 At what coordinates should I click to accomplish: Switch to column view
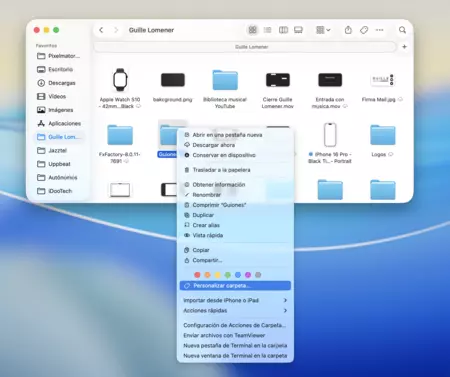point(283,30)
